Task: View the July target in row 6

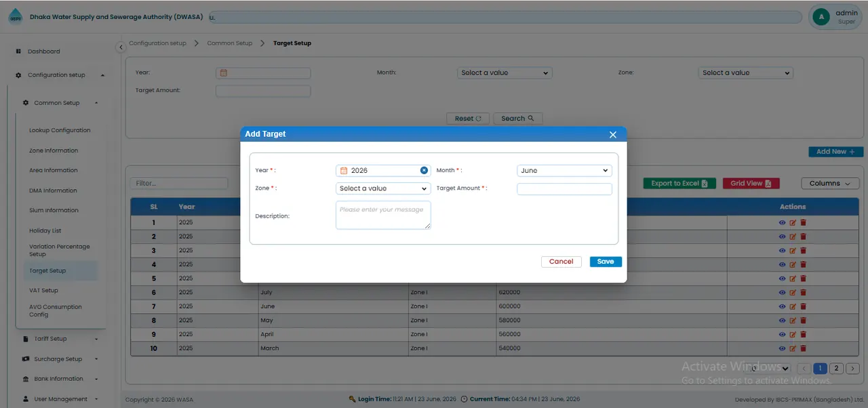Action: coord(783,293)
